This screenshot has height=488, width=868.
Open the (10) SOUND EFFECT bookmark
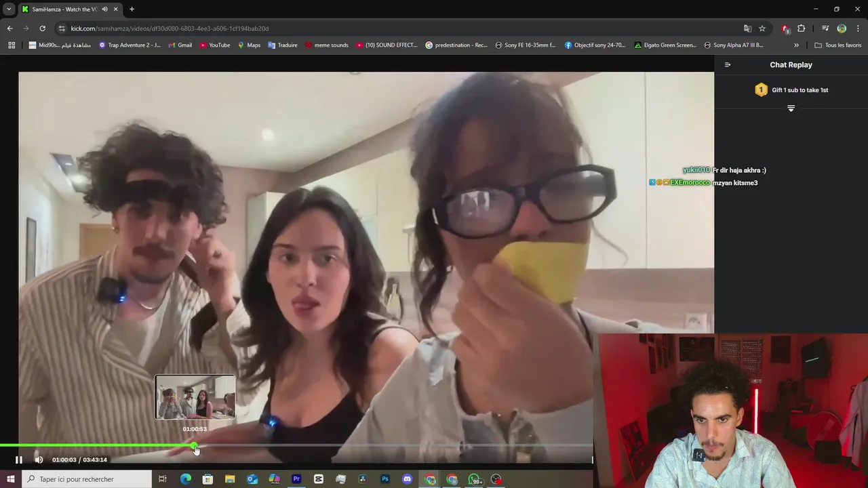coord(387,45)
